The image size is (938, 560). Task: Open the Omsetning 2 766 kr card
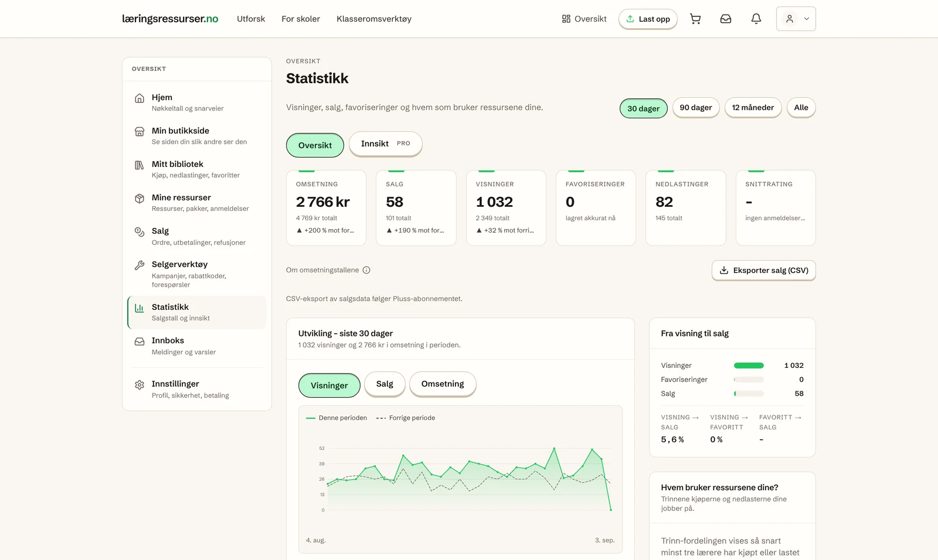[x=326, y=208]
